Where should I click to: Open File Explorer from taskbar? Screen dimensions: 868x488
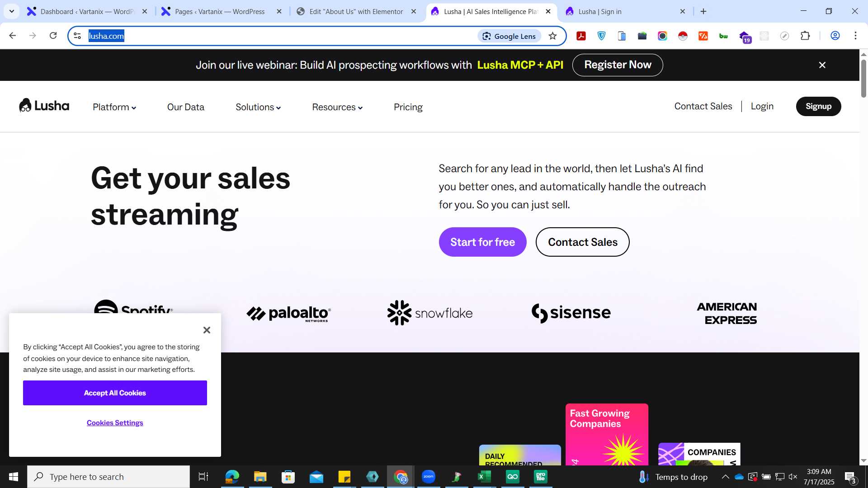coord(260,477)
